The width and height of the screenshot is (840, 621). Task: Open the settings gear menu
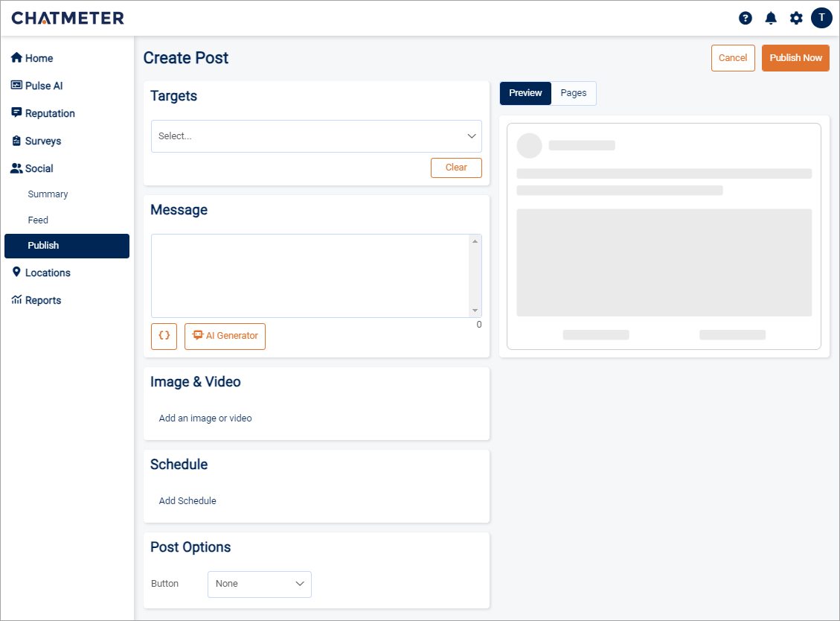796,18
